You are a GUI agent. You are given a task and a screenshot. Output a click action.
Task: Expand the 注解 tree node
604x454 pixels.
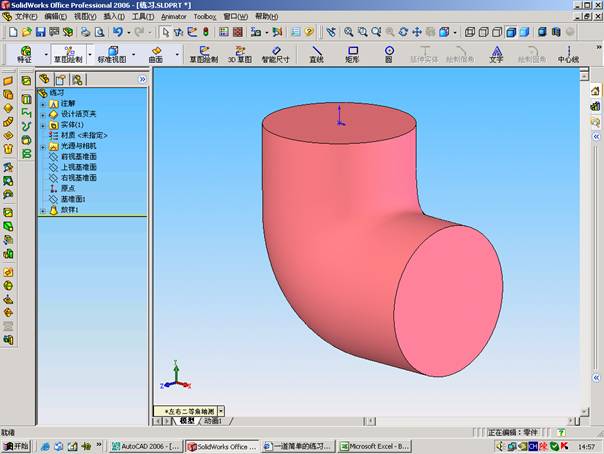[43, 104]
